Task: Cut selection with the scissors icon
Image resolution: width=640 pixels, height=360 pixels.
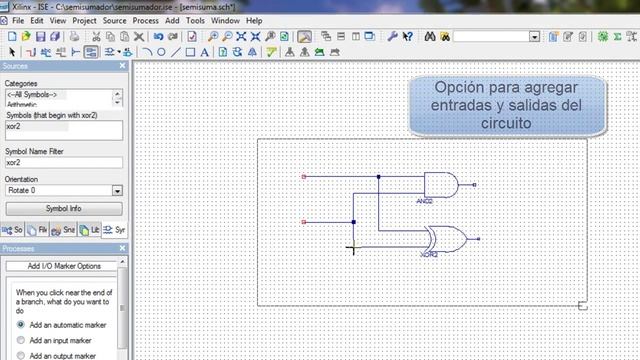Action: pos(96,37)
